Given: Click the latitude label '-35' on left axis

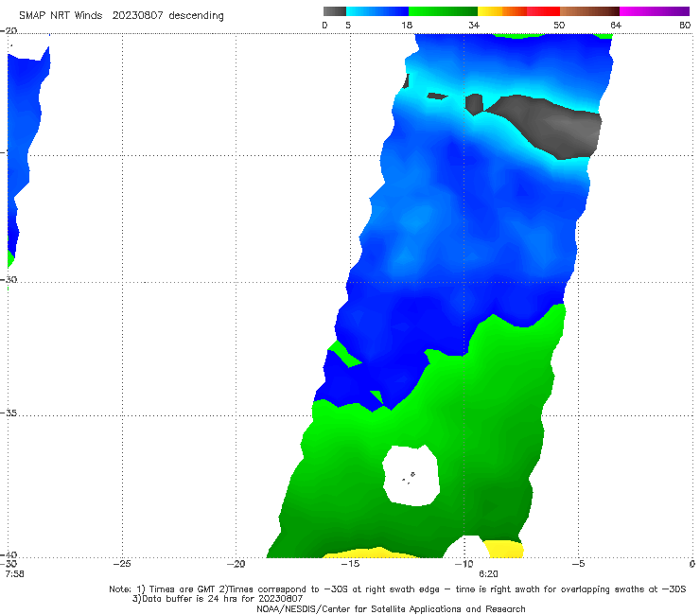Looking at the screenshot, I should click(9, 413).
